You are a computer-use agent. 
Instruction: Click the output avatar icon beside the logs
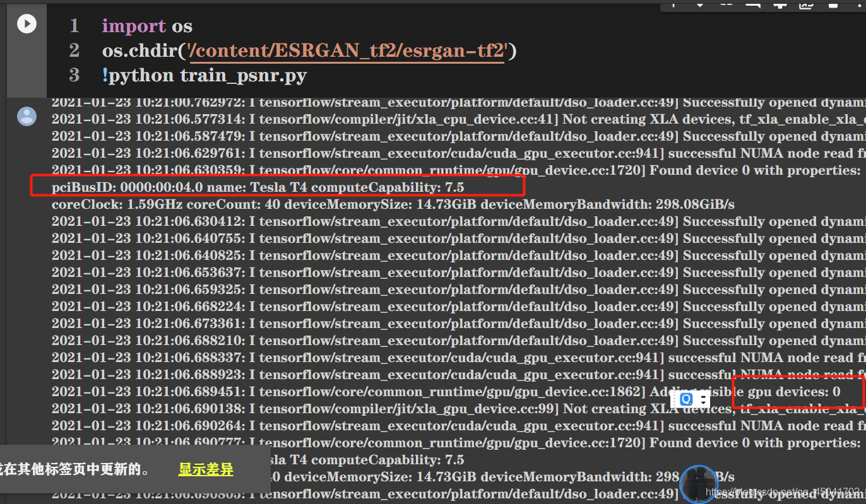(x=27, y=116)
